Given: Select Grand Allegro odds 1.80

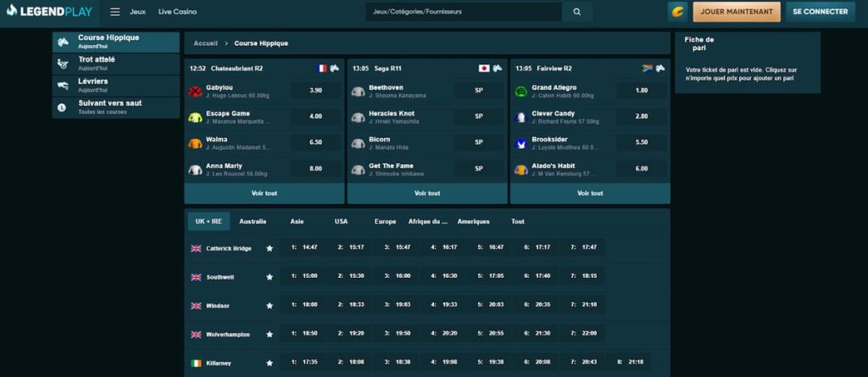Looking at the screenshot, I should pos(642,91).
